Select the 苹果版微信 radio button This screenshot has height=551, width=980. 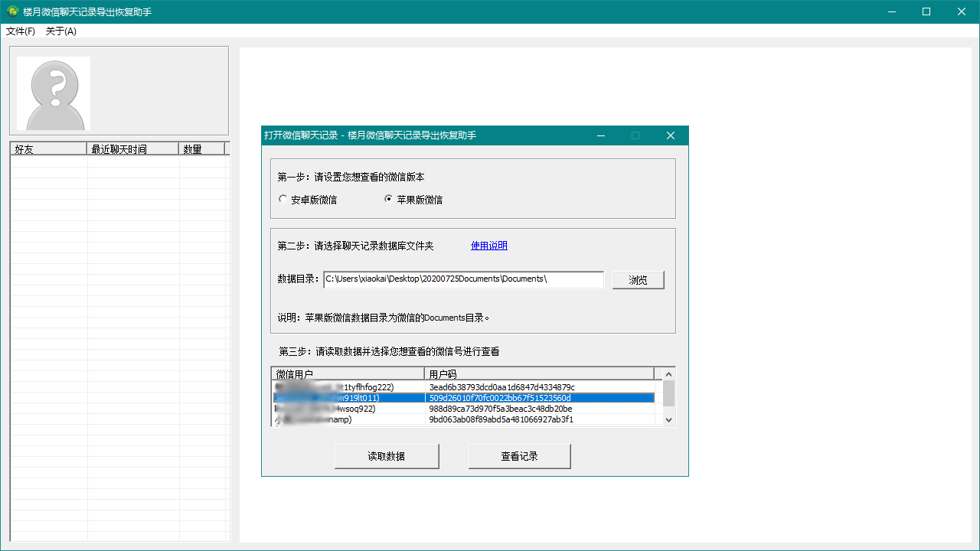coord(389,198)
